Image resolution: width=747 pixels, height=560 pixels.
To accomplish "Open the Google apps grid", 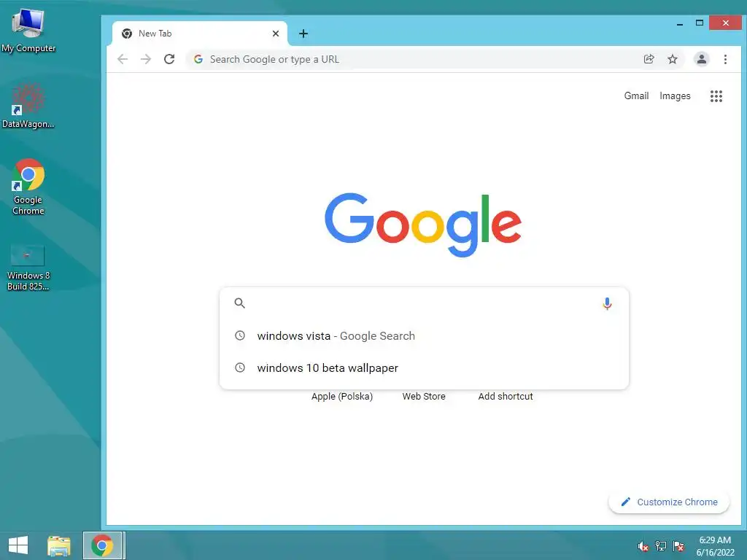I will [716, 96].
